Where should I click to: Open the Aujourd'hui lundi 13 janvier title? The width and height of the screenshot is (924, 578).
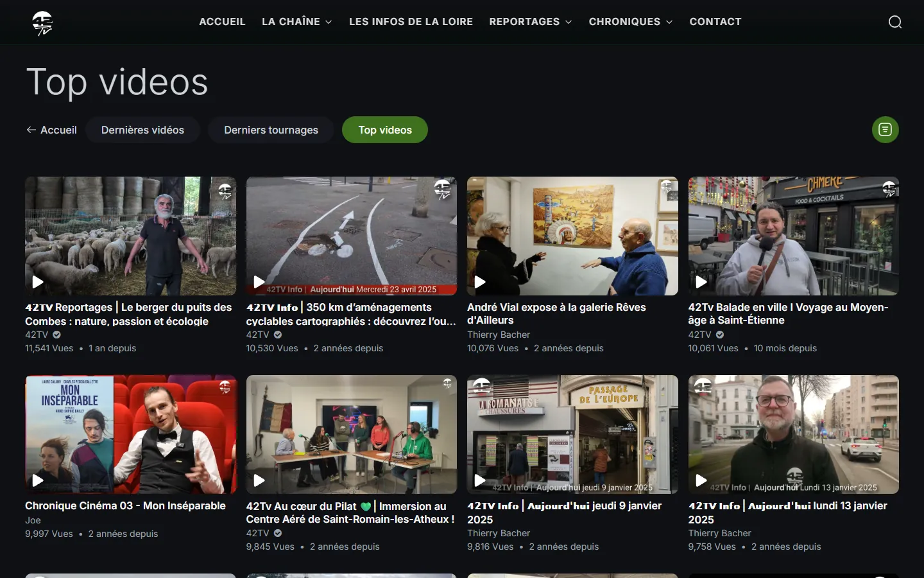coord(788,512)
